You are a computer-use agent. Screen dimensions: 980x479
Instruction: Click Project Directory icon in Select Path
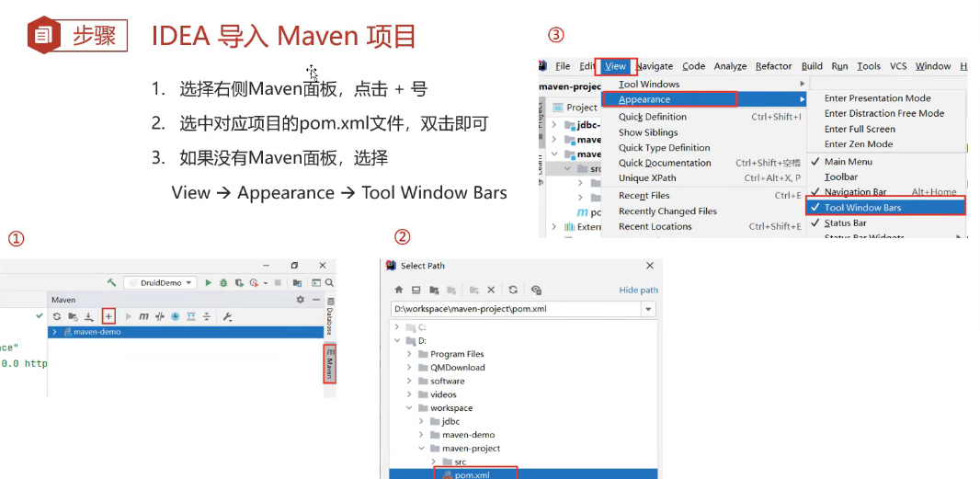(434, 291)
